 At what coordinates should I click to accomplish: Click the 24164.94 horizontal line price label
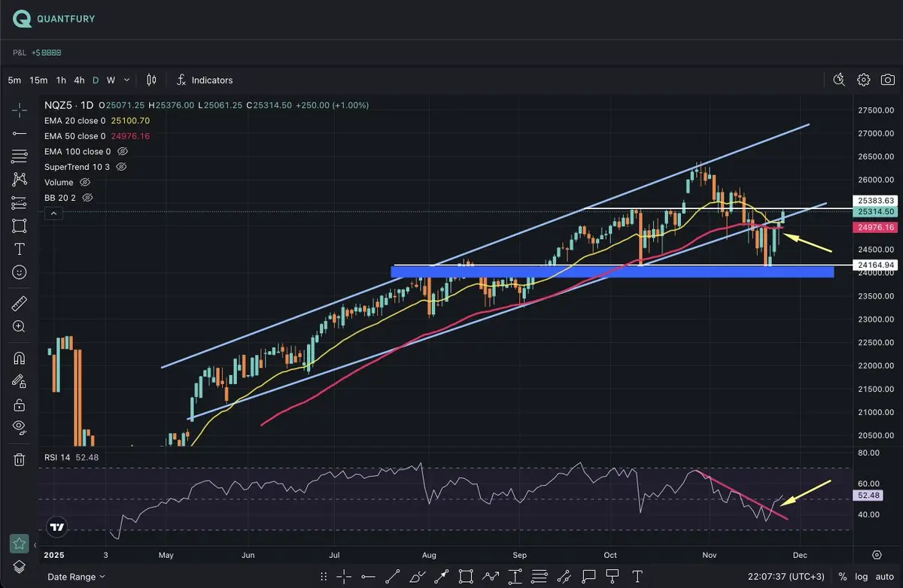click(875, 265)
